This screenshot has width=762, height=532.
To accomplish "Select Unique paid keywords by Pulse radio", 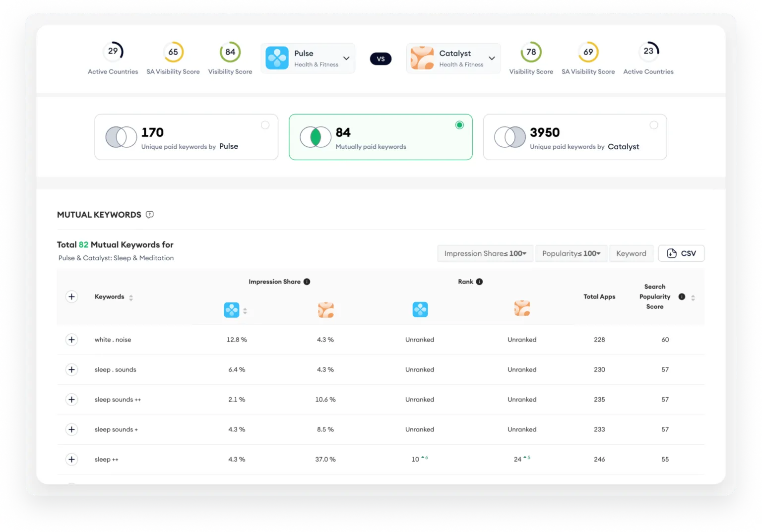I will (x=265, y=125).
